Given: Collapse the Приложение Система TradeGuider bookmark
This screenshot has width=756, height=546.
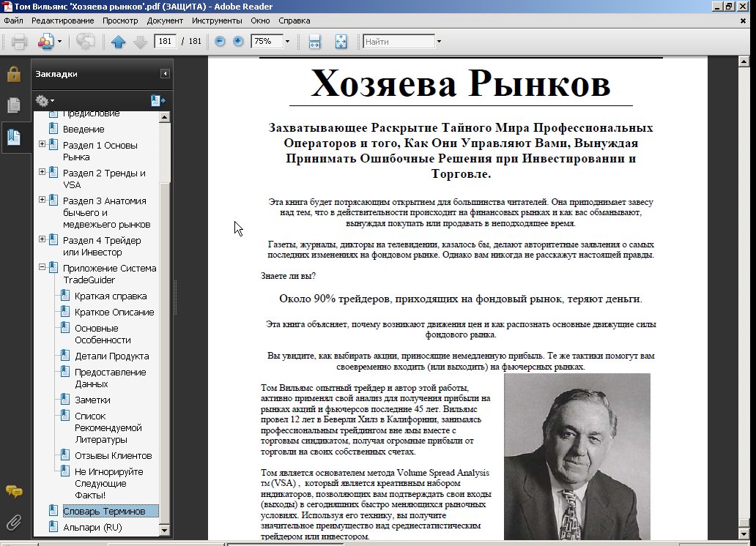Looking at the screenshot, I should tap(42, 267).
